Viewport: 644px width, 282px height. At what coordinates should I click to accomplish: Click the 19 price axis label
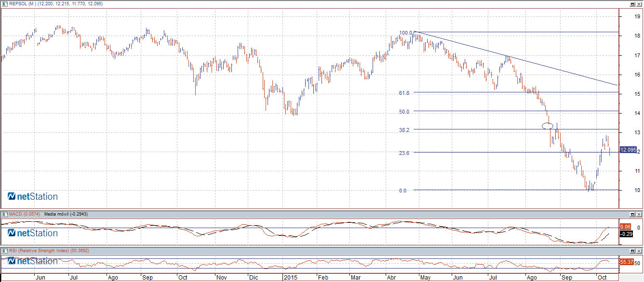[x=637, y=16]
